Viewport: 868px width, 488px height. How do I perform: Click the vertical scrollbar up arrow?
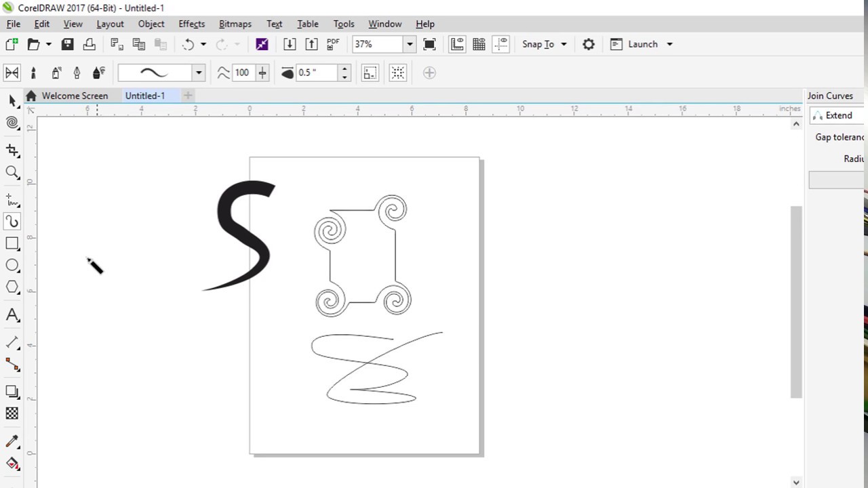pyautogui.click(x=796, y=124)
